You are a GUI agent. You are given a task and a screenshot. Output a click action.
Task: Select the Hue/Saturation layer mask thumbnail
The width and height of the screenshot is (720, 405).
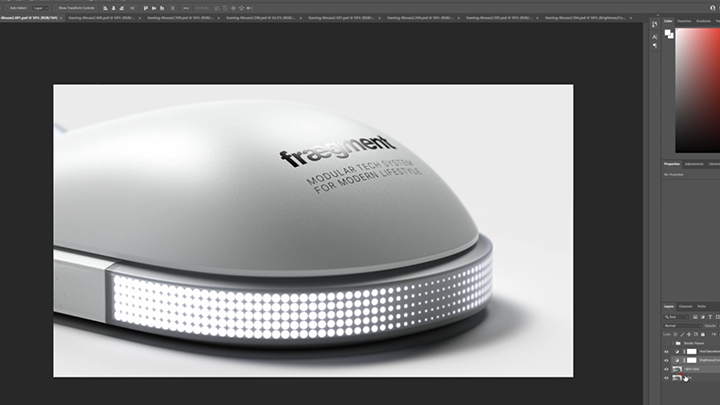pos(692,352)
